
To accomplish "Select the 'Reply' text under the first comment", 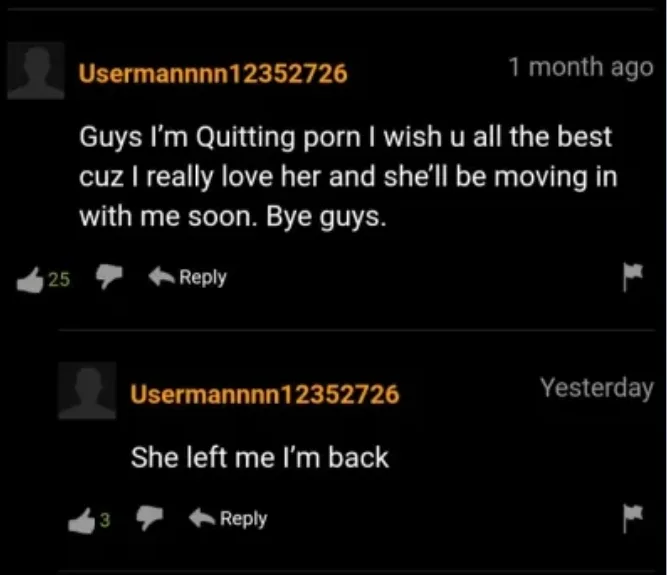I will point(203,277).
